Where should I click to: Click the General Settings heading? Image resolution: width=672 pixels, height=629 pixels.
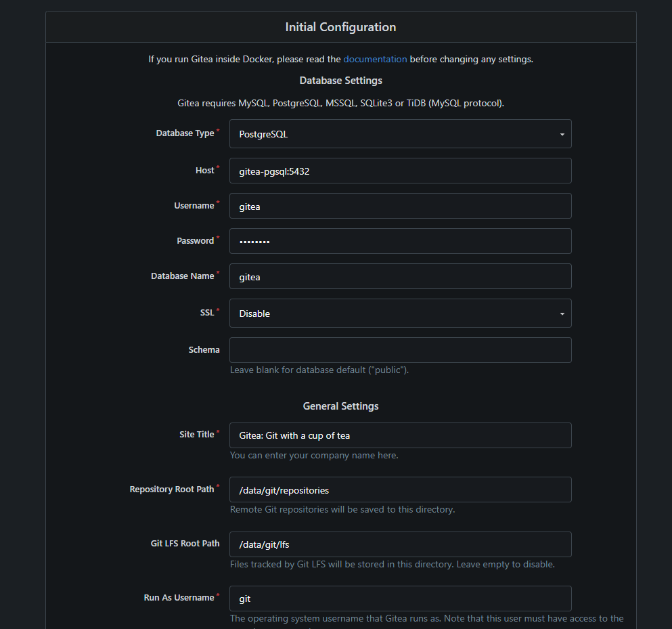[x=340, y=406]
